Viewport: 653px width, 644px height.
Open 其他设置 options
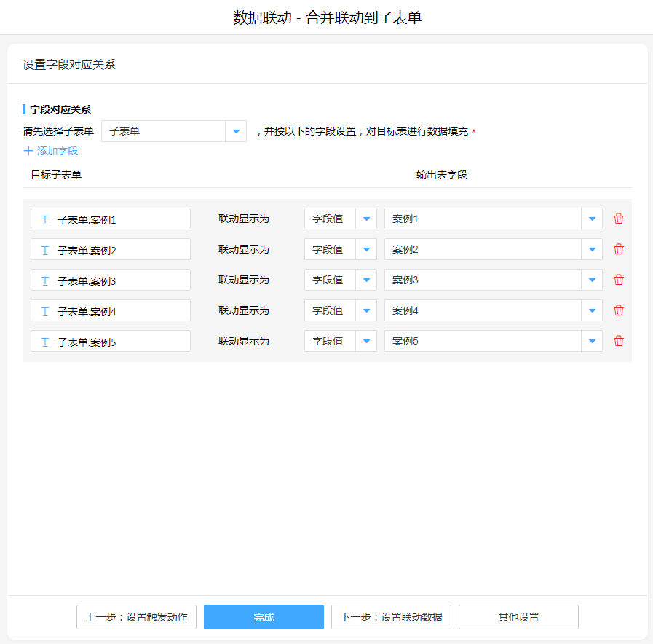[518, 617]
